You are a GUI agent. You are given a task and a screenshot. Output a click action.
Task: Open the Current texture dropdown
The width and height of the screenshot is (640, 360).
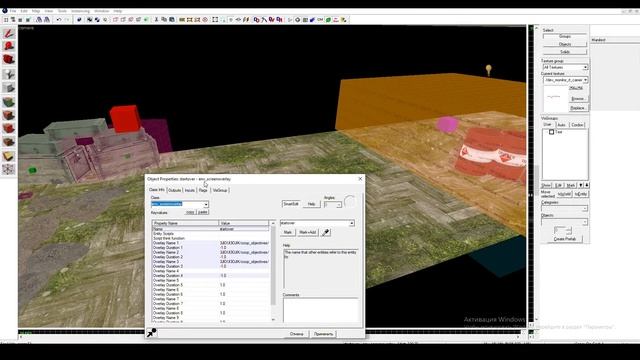click(585, 80)
